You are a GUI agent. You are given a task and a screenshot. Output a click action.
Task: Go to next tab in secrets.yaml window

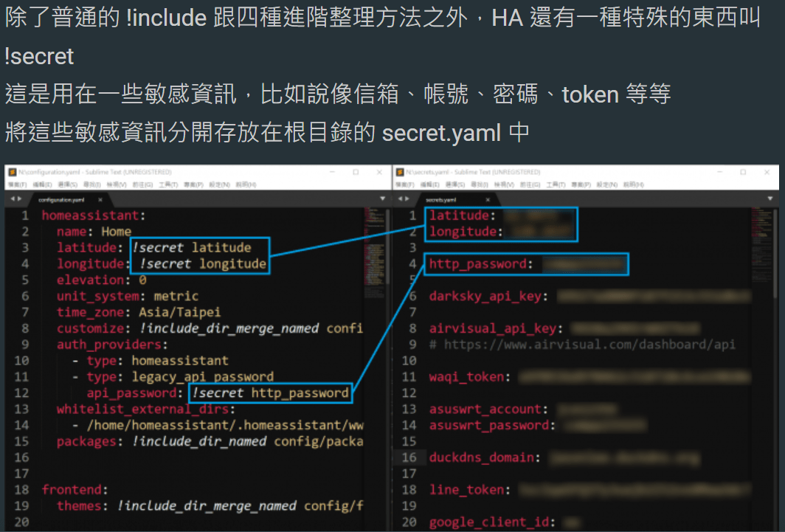click(407, 199)
